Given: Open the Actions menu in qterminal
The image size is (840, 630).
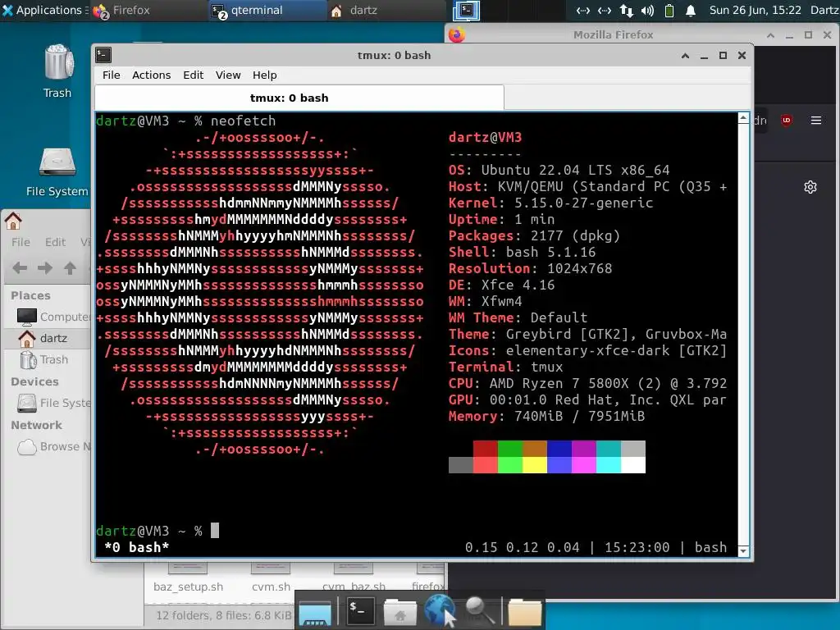Looking at the screenshot, I should tap(151, 75).
